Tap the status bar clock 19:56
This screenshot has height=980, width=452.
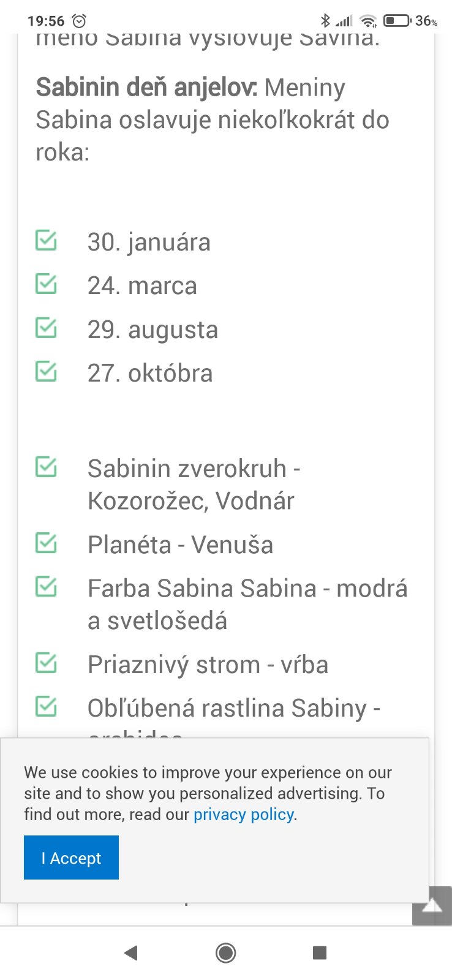pyautogui.click(x=46, y=21)
